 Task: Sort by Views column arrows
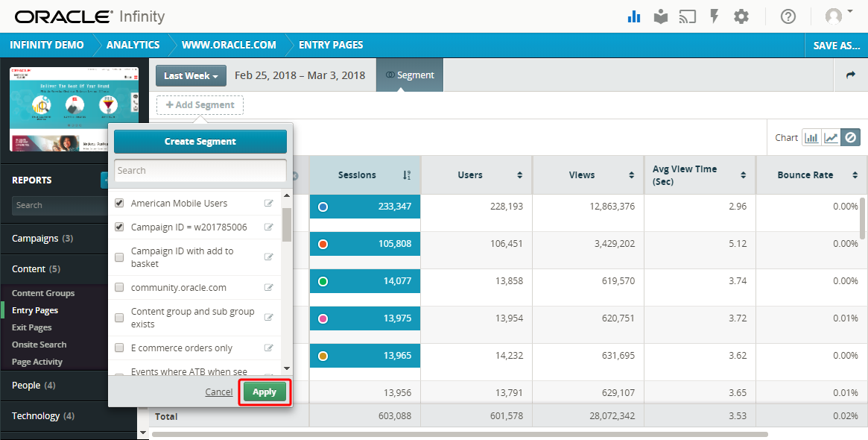pos(632,175)
